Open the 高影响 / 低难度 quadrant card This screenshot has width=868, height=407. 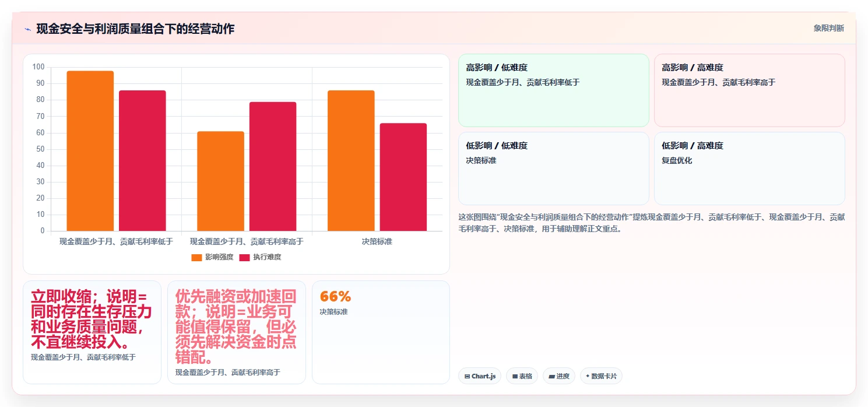click(x=553, y=90)
